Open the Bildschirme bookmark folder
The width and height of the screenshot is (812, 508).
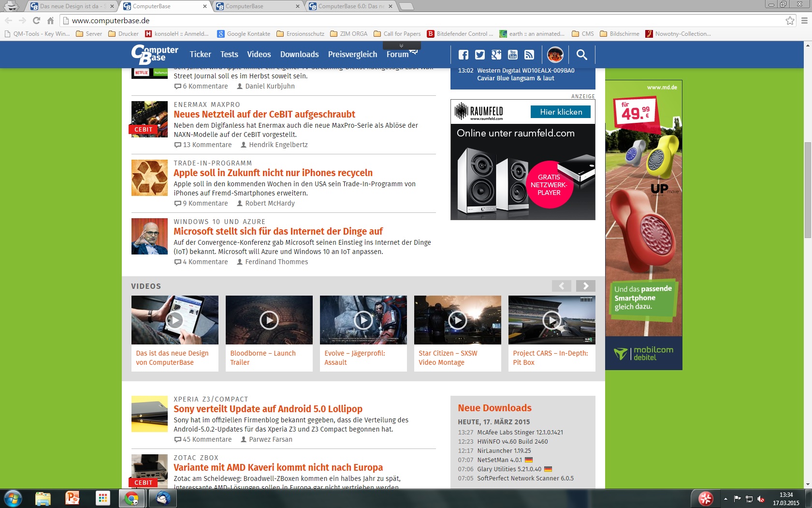pos(620,34)
